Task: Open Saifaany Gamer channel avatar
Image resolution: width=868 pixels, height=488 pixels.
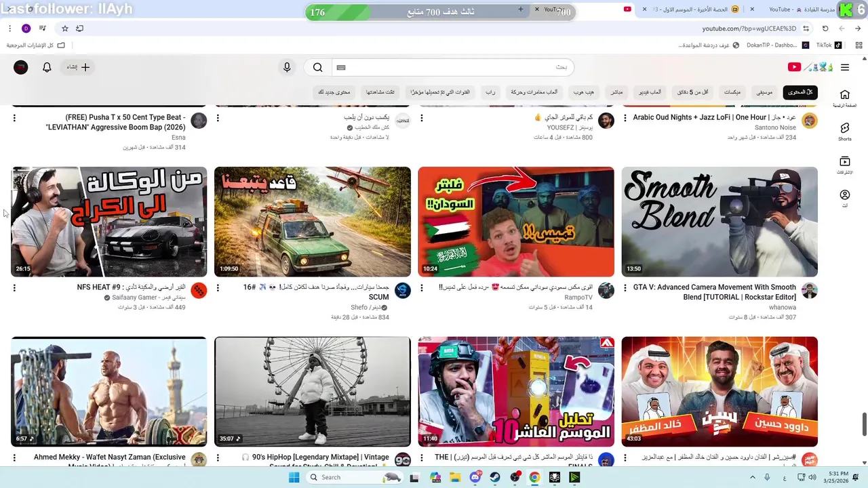Action: 199,291
